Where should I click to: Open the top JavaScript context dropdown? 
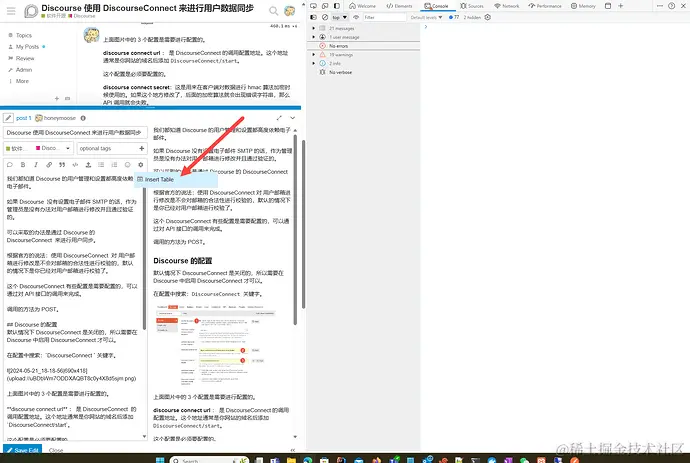(x=339, y=17)
